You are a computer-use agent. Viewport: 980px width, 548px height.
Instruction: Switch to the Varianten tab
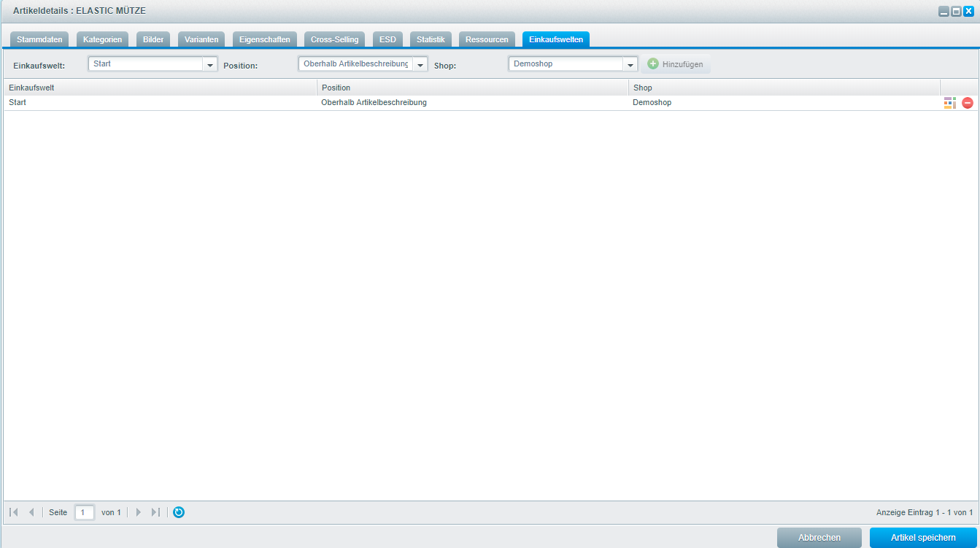tap(202, 39)
